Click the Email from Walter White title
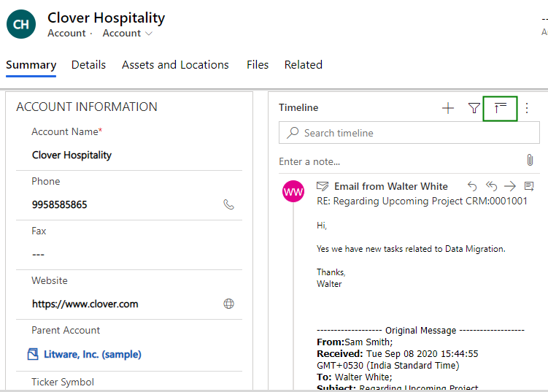 [390, 186]
